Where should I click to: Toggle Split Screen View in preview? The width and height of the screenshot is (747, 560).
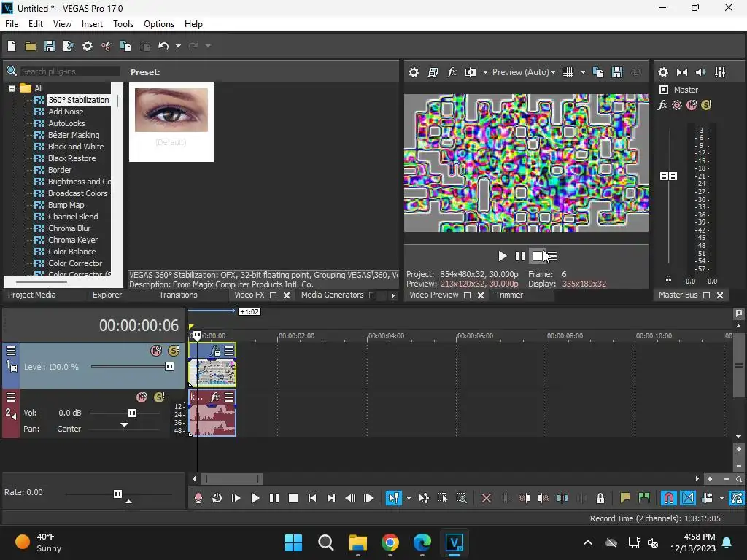(471, 72)
